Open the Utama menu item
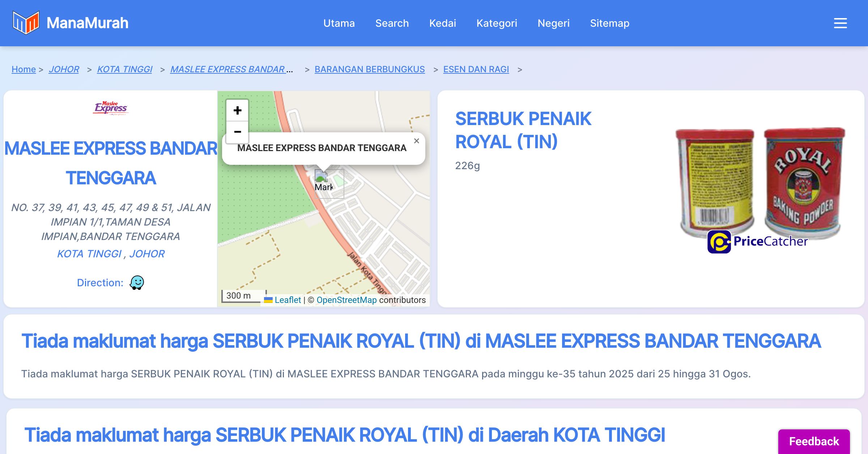Image resolution: width=868 pixels, height=454 pixels. 339,23
